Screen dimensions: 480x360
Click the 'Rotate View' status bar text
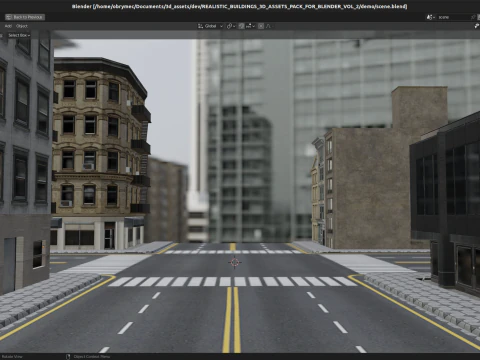click(x=12, y=357)
